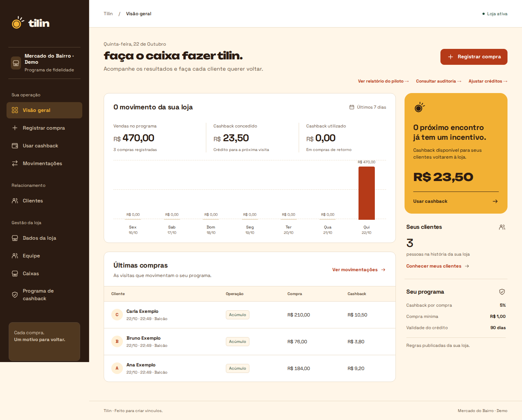Click the Loja ativa status indicator
The height and width of the screenshot is (420, 522).
point(495,14)
